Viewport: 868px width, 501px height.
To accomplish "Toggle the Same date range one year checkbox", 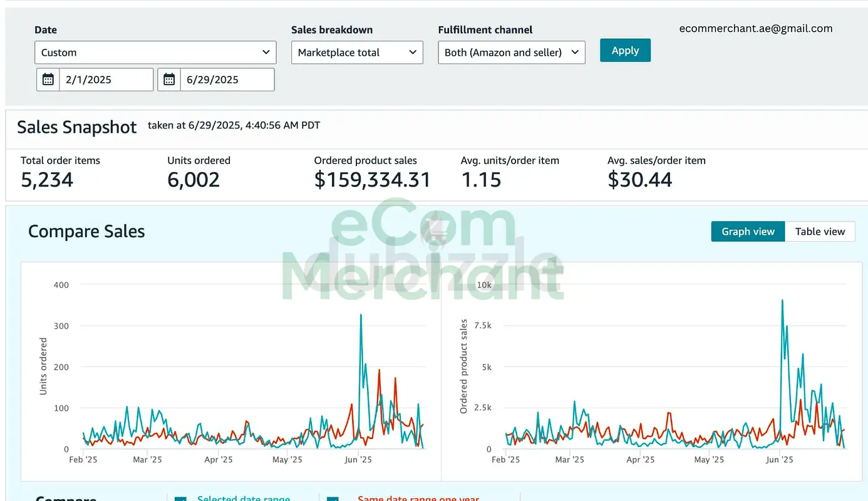I will (x=333, y=498).
